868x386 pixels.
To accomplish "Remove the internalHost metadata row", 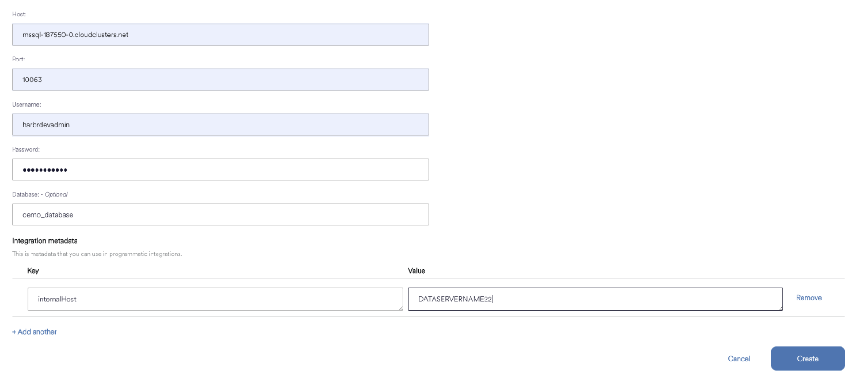I will point(809,298).
